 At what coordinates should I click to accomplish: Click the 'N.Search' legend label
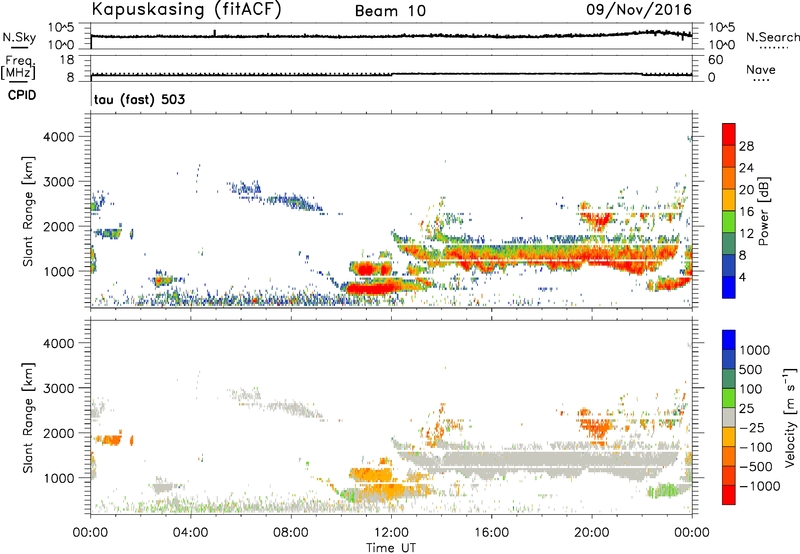click(x=772, y=37)
